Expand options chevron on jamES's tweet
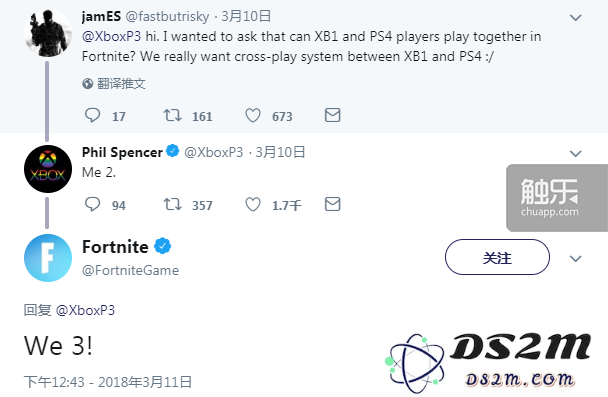 pyautogui.click(x=575, y=17)
